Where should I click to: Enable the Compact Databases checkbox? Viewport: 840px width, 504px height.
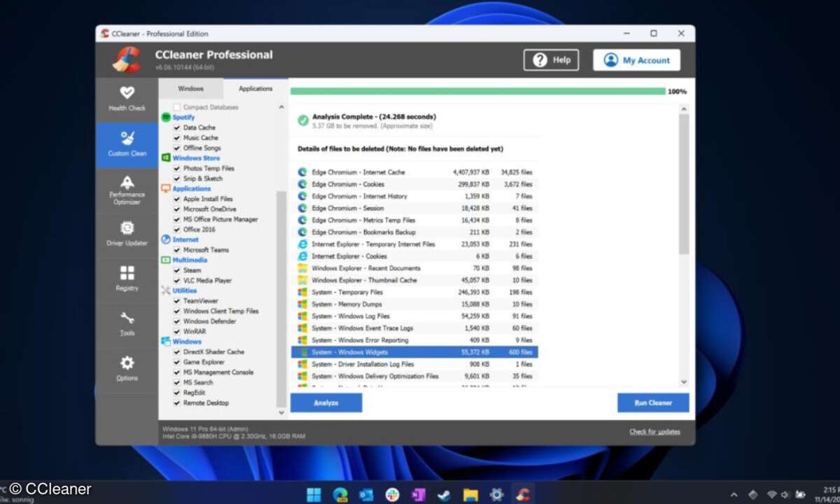tap(176, 107)
